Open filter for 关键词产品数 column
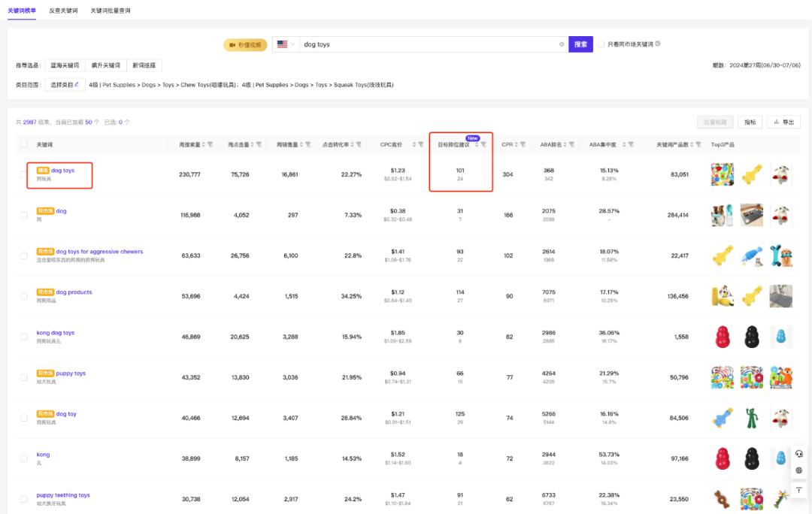Image resolution: width=812 pixels, height=514 pixels. pos(698,145)
